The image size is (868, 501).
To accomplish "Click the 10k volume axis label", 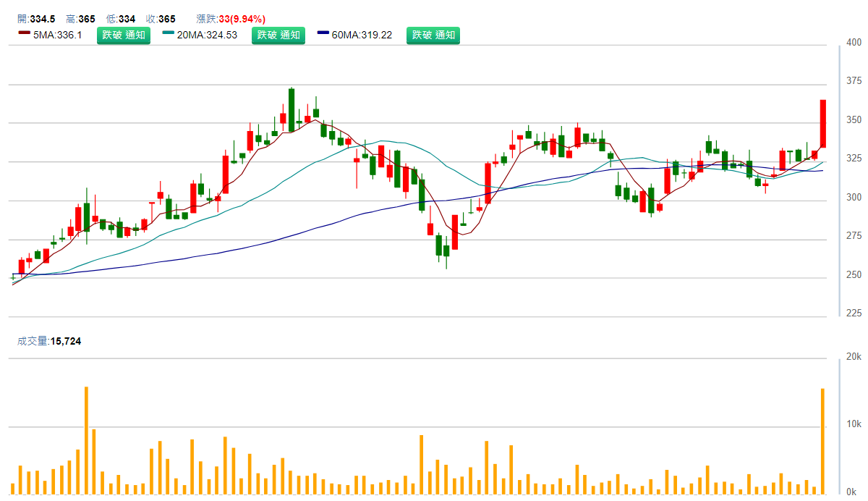I will click(x=854, y=424).
